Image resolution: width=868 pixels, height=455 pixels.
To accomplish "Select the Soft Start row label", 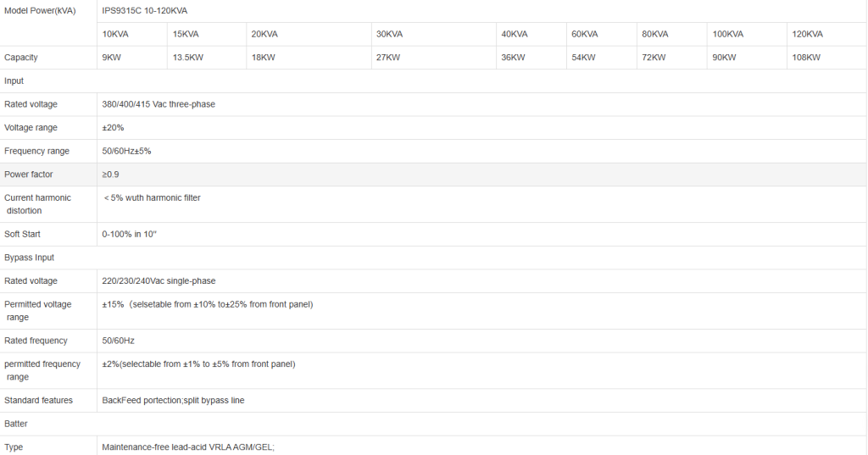I will tap(22, 234).
